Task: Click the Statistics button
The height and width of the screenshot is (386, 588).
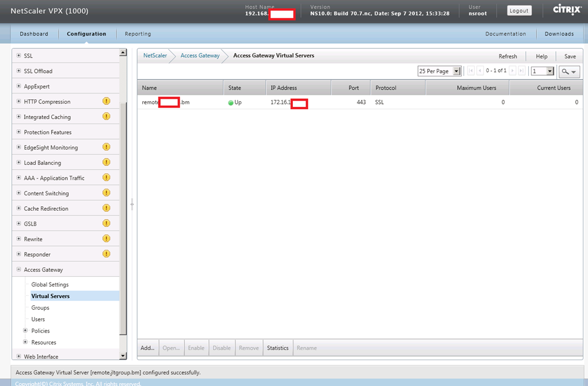Action: (278, 348)
